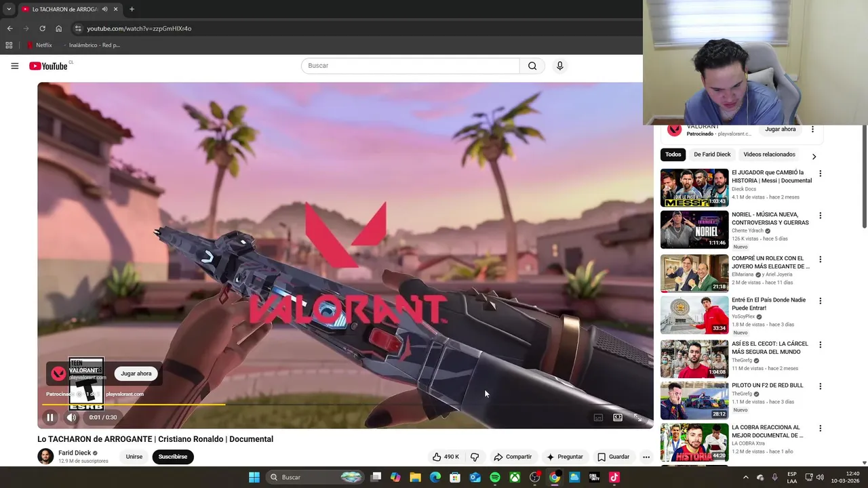Viewport: 868px width, 488px height.
Task: Open the NORIEL interview thumbnail
Action: click(694, 230)
